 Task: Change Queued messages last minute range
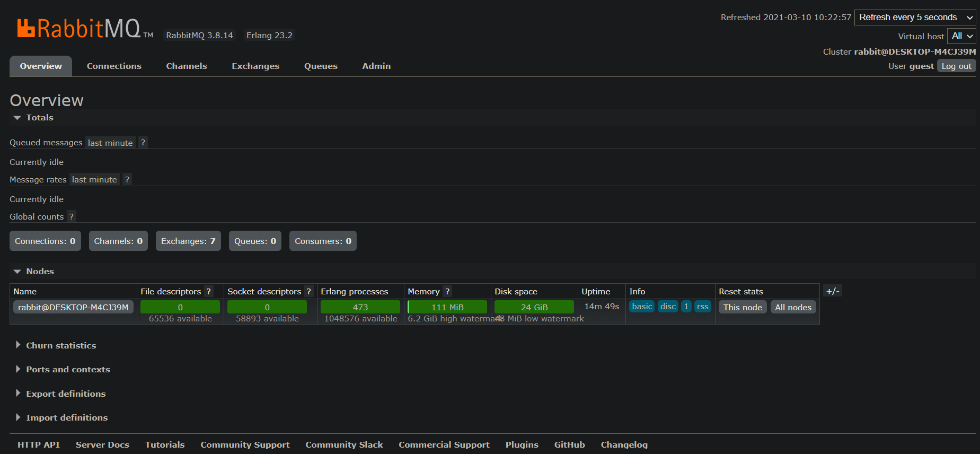[x=110, y=143]
